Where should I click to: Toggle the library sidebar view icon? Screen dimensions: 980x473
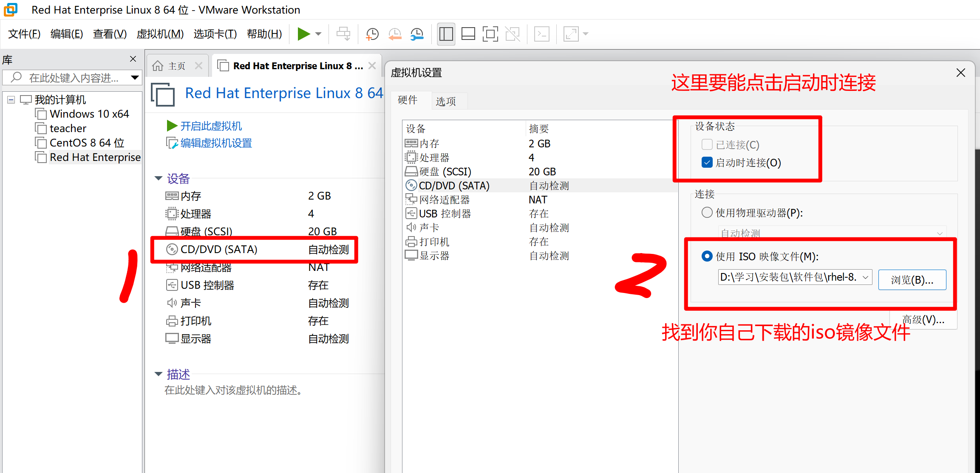coord(446,34)
